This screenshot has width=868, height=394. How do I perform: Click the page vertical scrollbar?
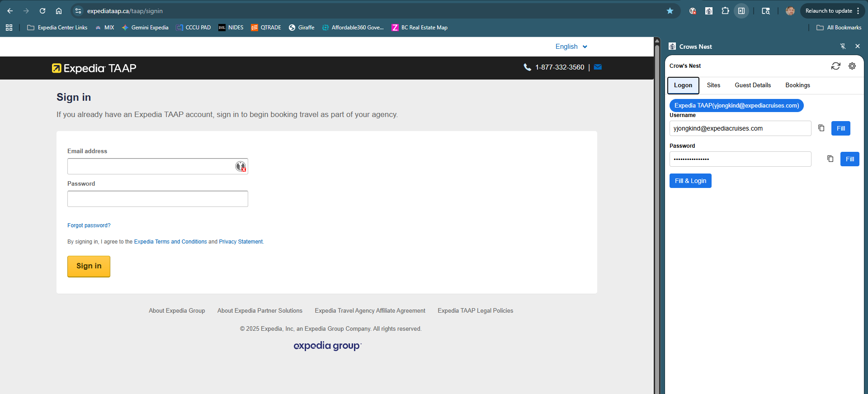click(x=657, y=217)
